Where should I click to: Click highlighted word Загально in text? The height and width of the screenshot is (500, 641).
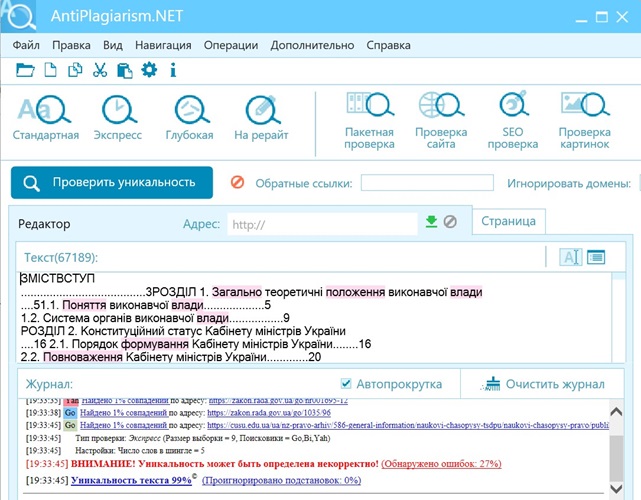point(237,292)
